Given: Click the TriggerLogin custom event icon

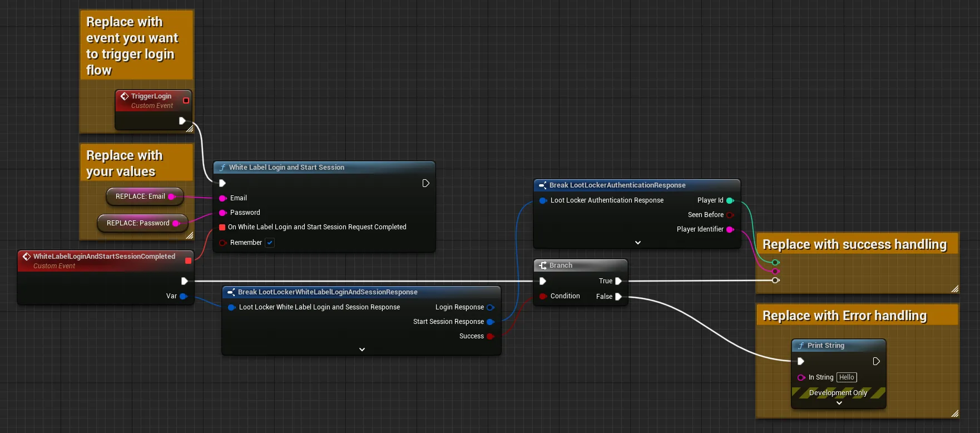Looking at the screenshot, I should [125, 96].
